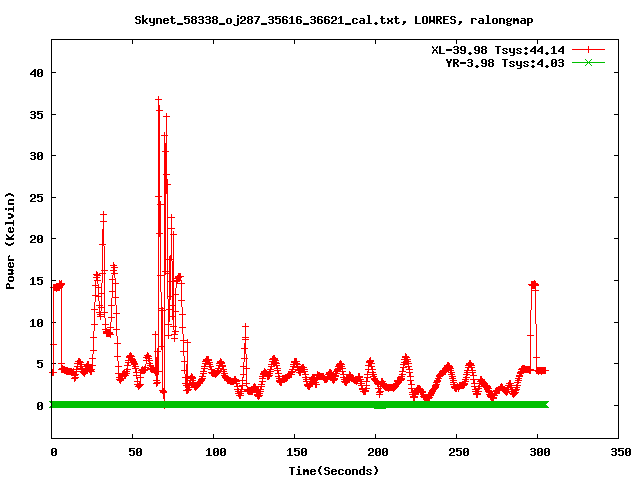Click the x-axis tick label 50

coord(135,452)
